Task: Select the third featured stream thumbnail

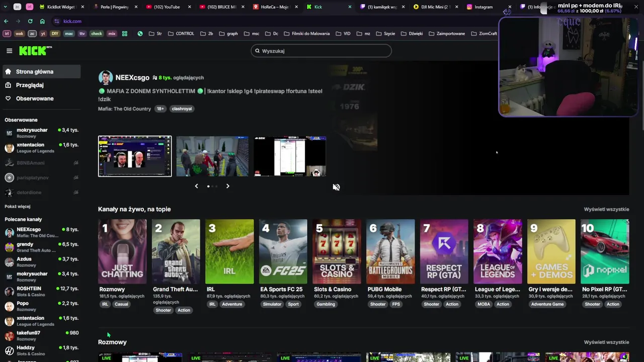Action: pos(290,156)
